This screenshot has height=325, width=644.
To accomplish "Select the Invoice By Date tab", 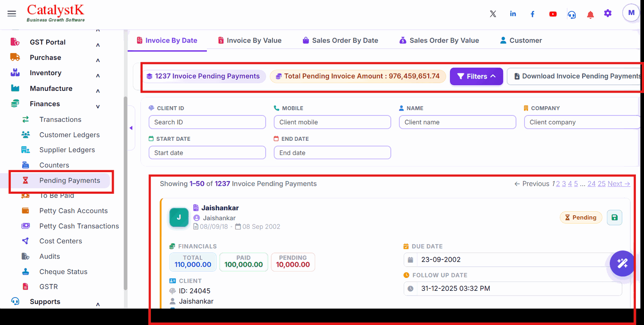I will (x=167, y=40).
